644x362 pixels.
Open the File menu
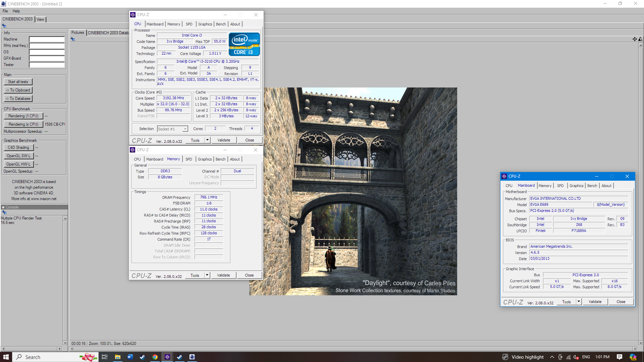point(5,11)
